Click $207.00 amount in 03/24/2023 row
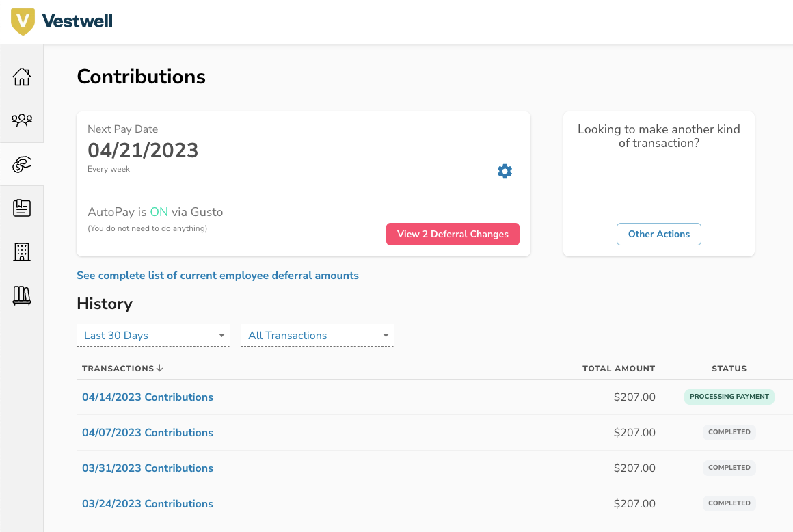The height and width of the screenshot is (532, 793). [634, 504]
